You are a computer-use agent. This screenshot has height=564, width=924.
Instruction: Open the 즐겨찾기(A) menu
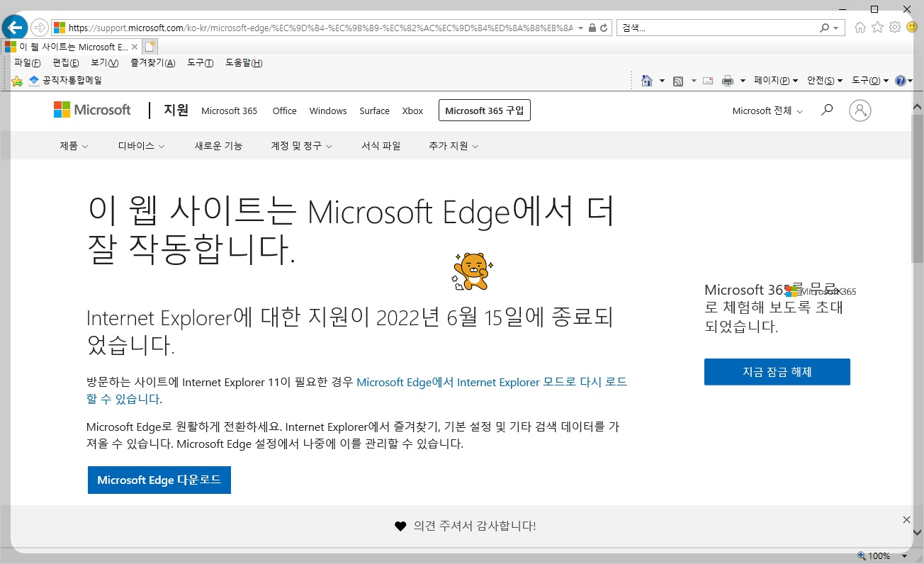tap(153, 63)
